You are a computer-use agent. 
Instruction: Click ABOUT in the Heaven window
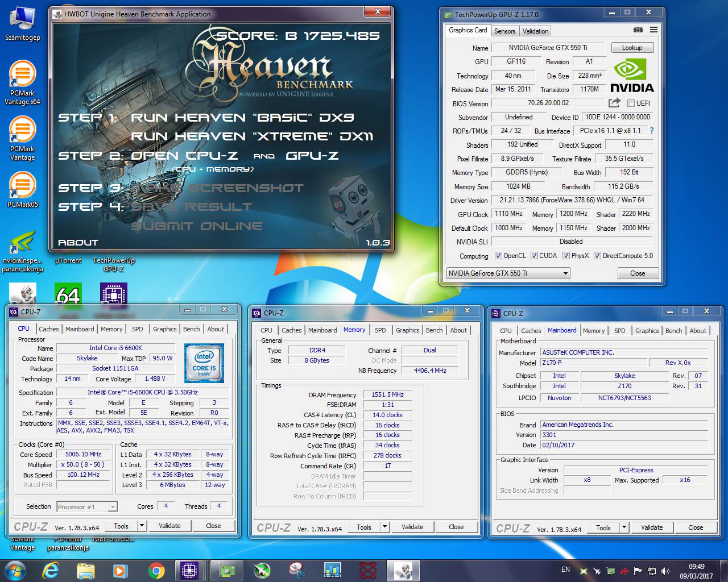click(78, 243)
